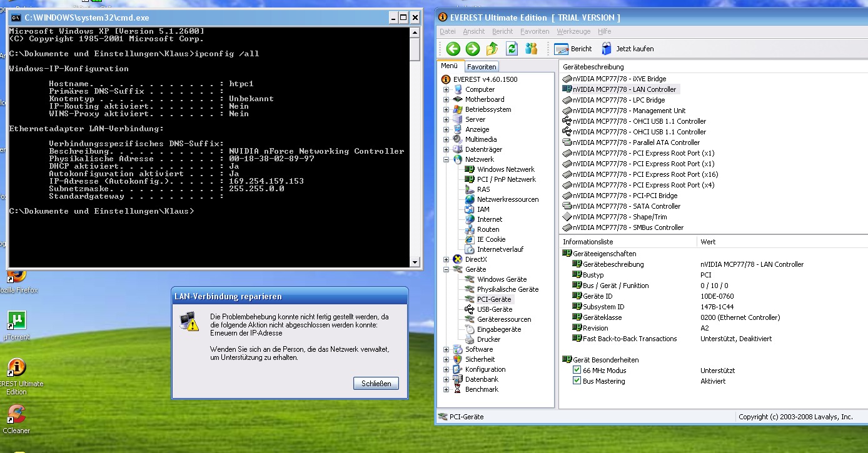Screen dimensions: 868x453
Task: Click cmd window scrollbar up arrow
Action: pyautogui.click(x=415, y=31)
